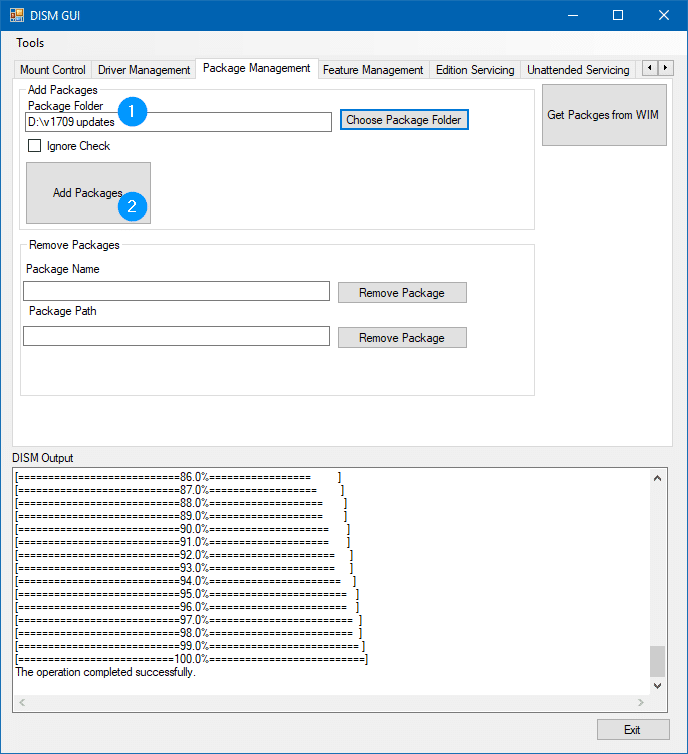Image resolution: width=688 pixels, height=754 pixels.
Task: Click 'The operation completed successfully.' text
Action: tap(105, 672)
